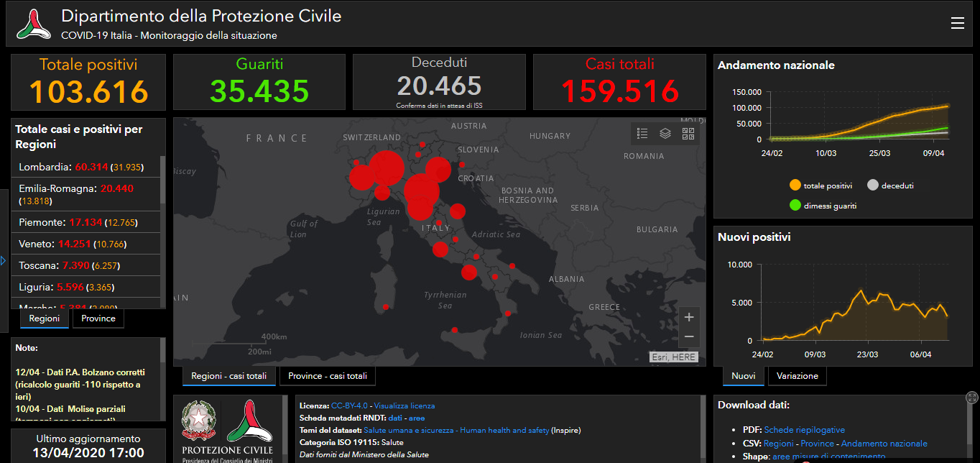The height and width of the screenshot is (463, 980).
Task: Select the Province - casi totali map tab
Action: [328, 376]
